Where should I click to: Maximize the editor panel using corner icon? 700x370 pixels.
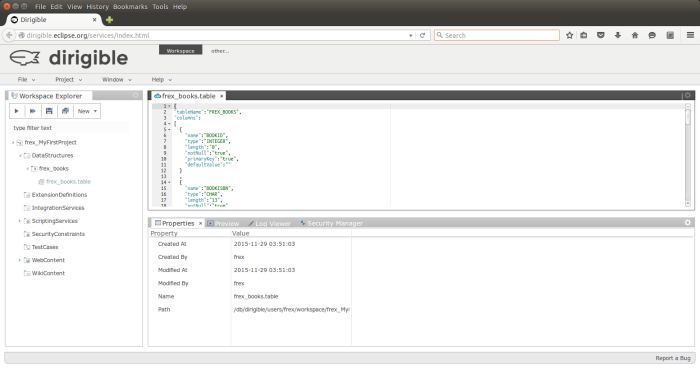[x=688, y=96]
